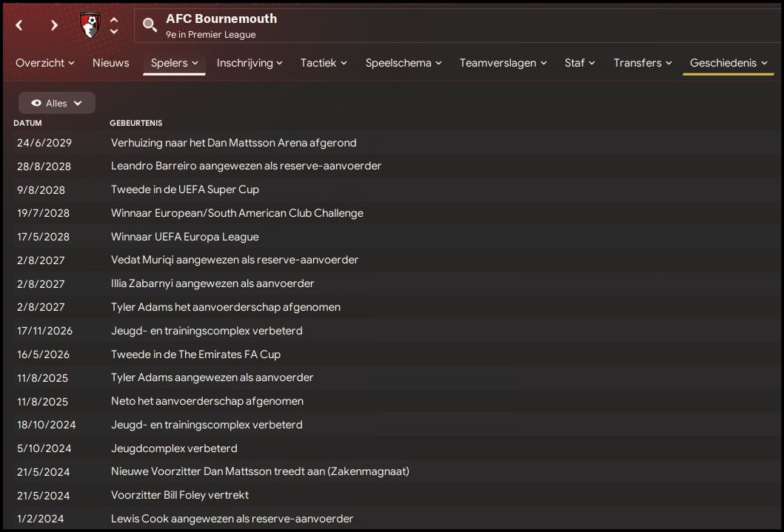Open the Geschiedenis menu
The width and height of the screenshot is (784, 532).
click(728, 63)
